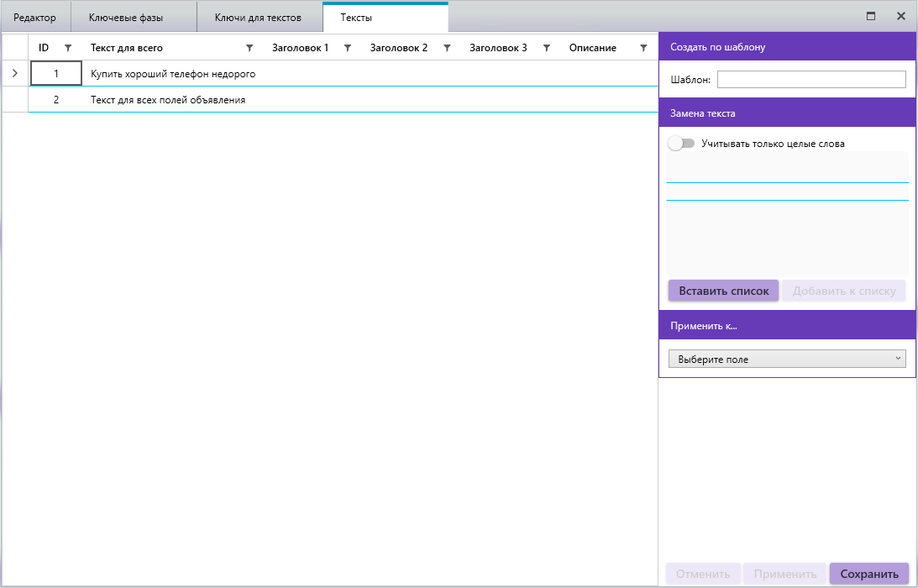Open filter icon for Заголовок 3 column
The height and width of the screenshot is (588, 918).
coord(546,48)
